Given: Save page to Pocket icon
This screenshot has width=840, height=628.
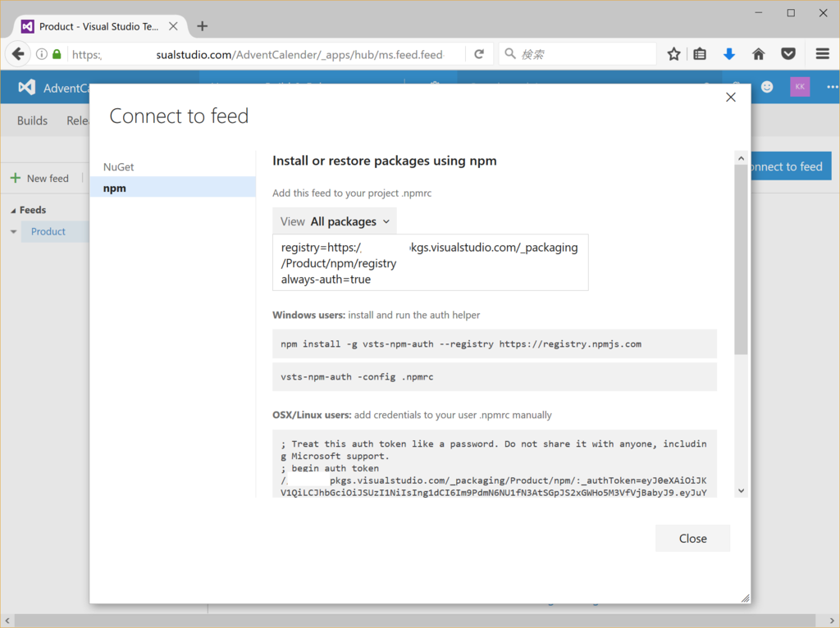Looking at the screenshot, I should click(x=788, y=54).
